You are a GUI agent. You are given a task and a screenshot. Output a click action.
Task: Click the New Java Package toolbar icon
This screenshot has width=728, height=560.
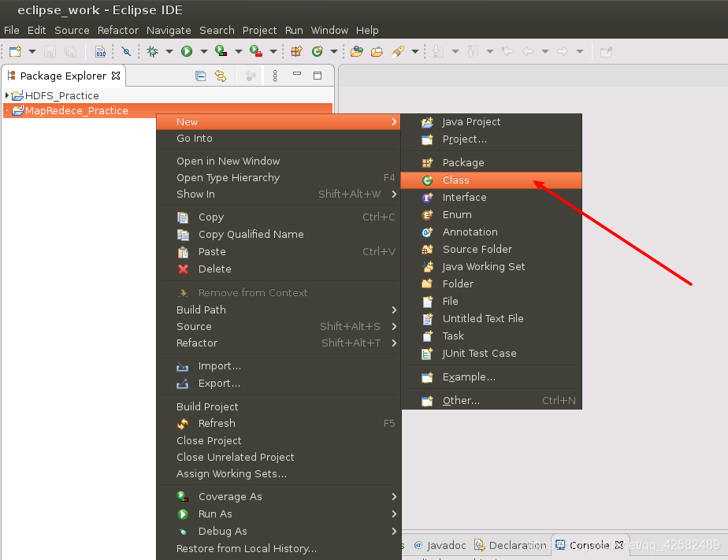coord(296,51)
